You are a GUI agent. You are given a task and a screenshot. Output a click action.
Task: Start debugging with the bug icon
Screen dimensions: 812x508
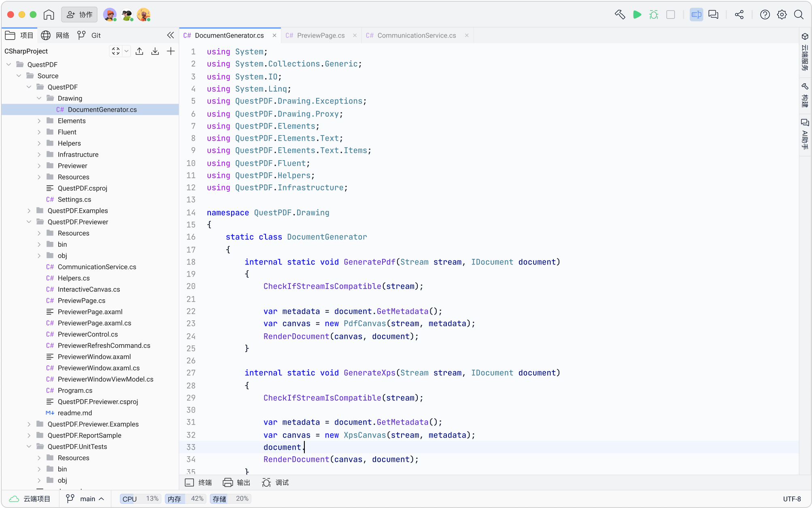[653, 15]
